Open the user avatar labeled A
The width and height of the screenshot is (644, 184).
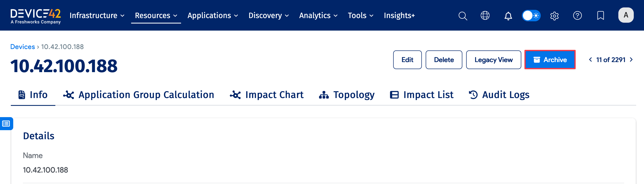click(x=626, y=15)
